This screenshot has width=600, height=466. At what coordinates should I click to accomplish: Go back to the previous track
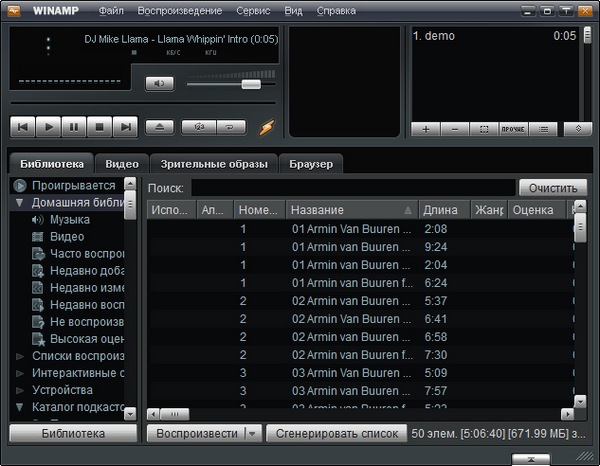pos(23,127)
